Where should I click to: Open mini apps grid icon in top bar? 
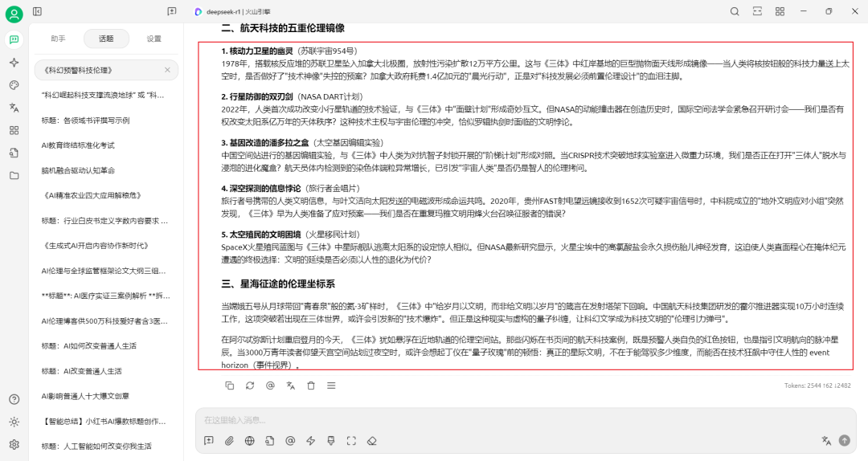[x=780, y=11]
